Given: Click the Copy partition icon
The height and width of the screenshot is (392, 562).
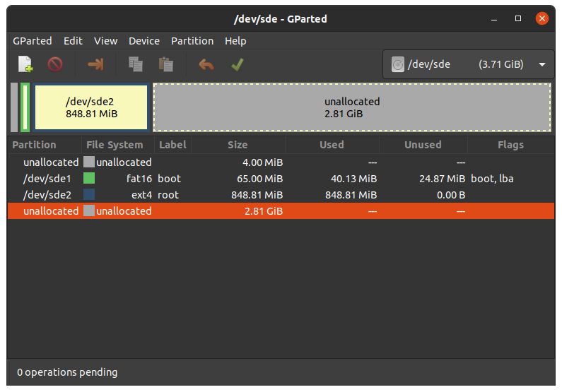Looking at the screenshot, I should [x=136, y=64].
